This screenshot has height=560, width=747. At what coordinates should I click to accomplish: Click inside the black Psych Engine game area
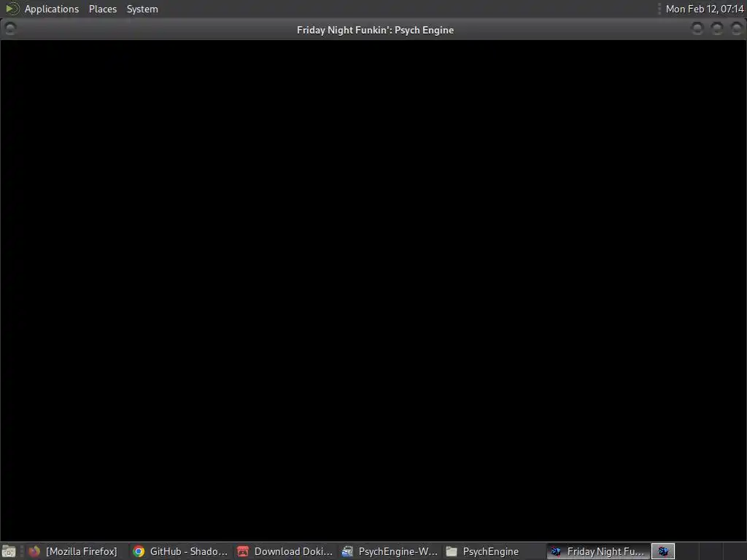tap(373, 290)
